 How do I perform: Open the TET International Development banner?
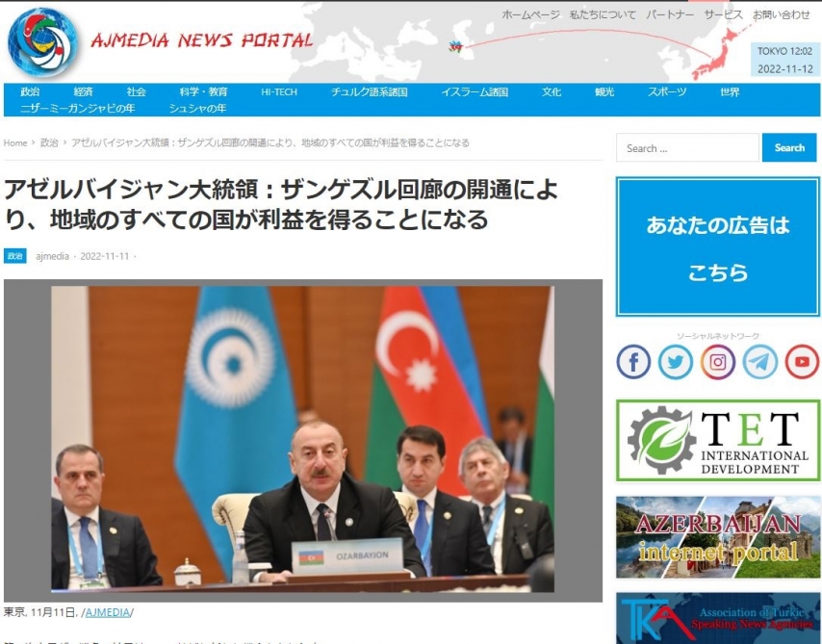click(x=717, y=440)
